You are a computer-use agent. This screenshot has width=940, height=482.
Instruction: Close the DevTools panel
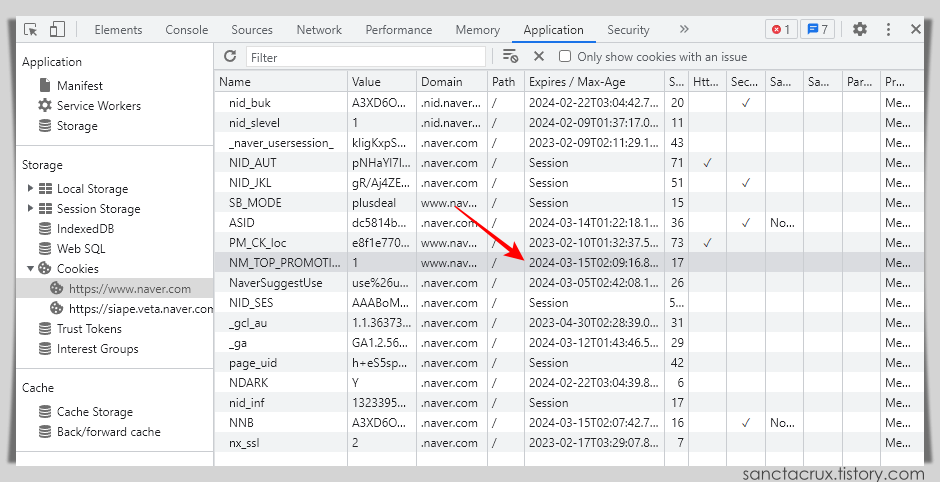point(915,29)
